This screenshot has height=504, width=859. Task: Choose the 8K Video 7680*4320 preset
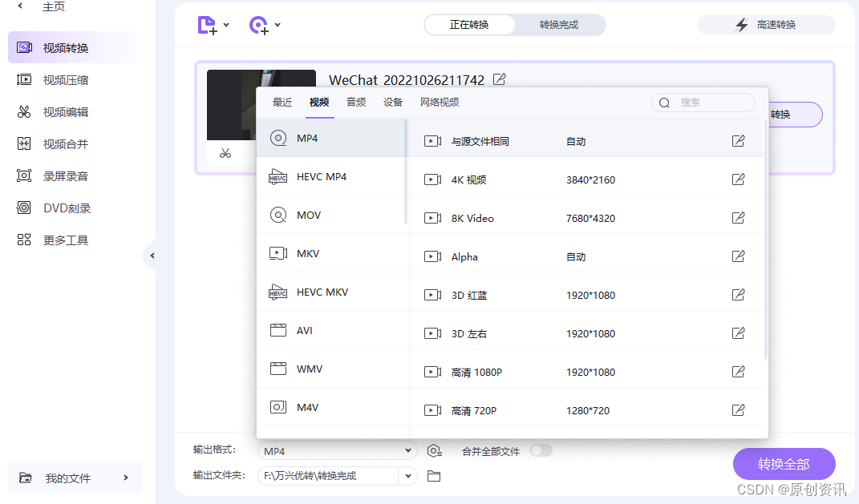click(x=586, y=218)
